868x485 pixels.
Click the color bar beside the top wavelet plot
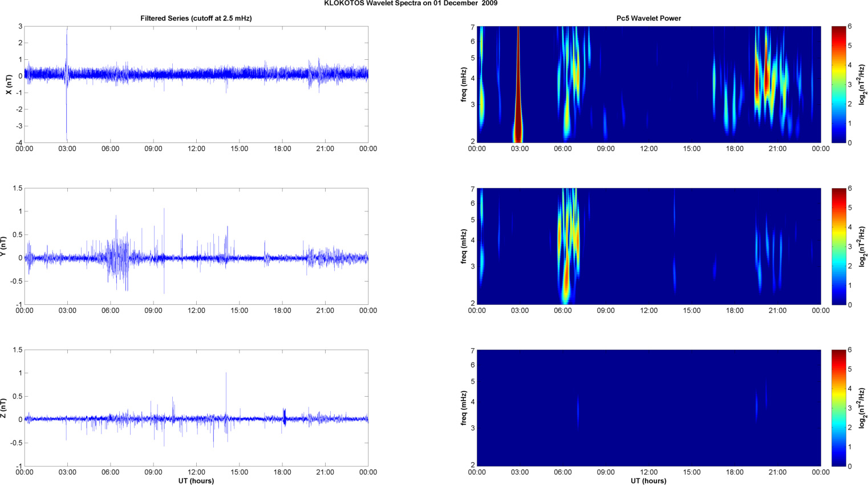[838, 84]
